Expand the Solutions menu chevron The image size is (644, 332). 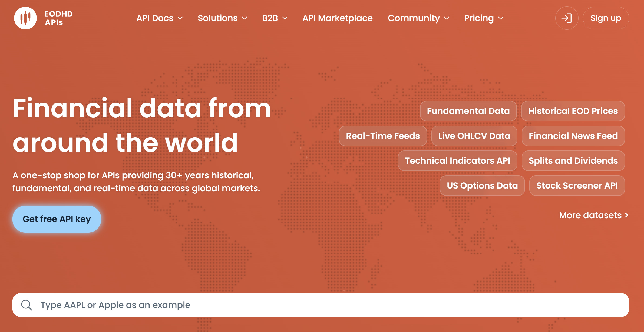pos(245,18)
